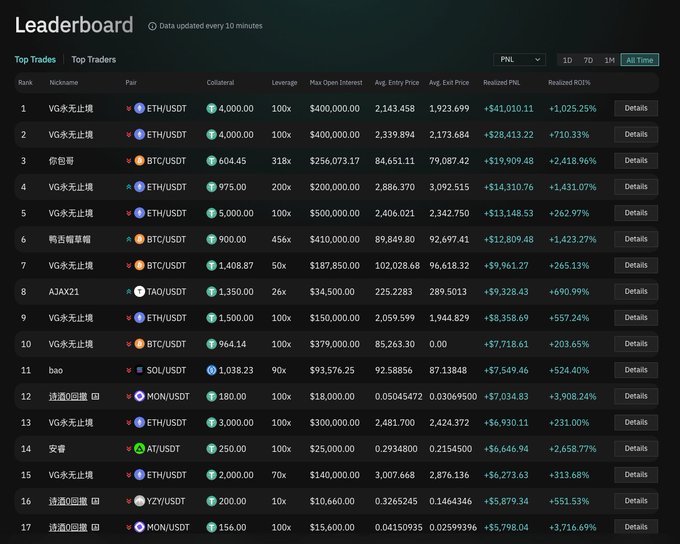Click the 456x leverage value

pyautogui.click(x=281, y=239)
